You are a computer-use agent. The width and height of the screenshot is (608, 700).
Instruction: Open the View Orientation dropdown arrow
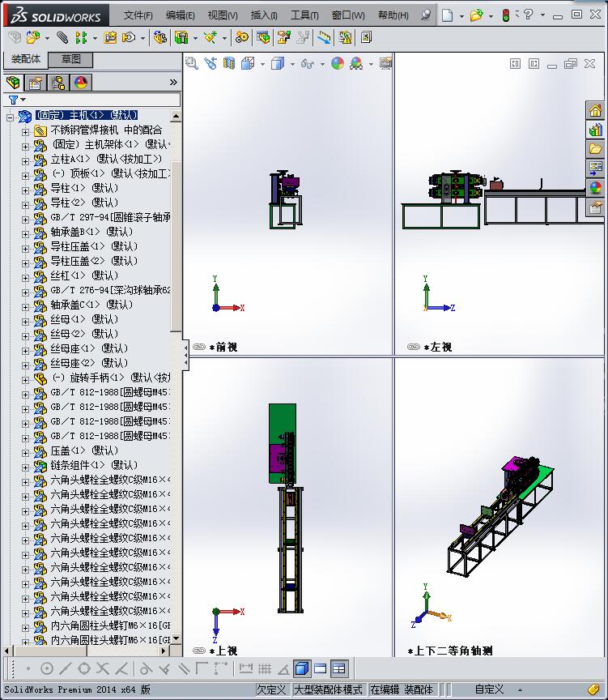[262, 64]
